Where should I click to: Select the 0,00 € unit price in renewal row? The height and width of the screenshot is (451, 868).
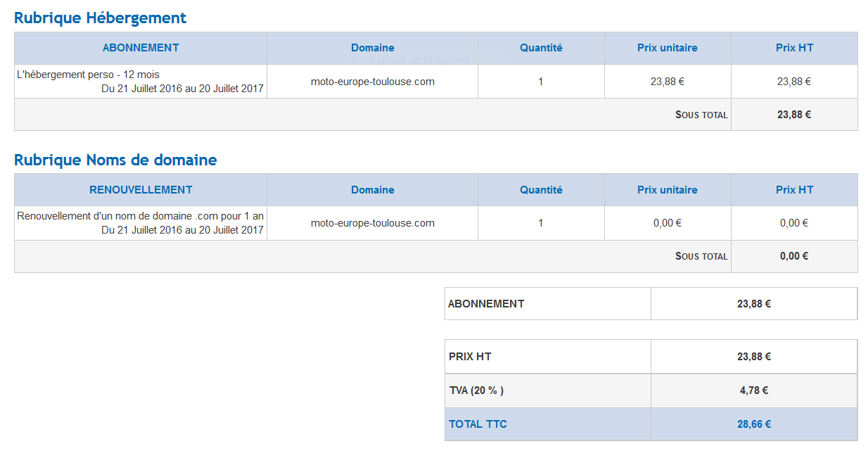point(667,223)
